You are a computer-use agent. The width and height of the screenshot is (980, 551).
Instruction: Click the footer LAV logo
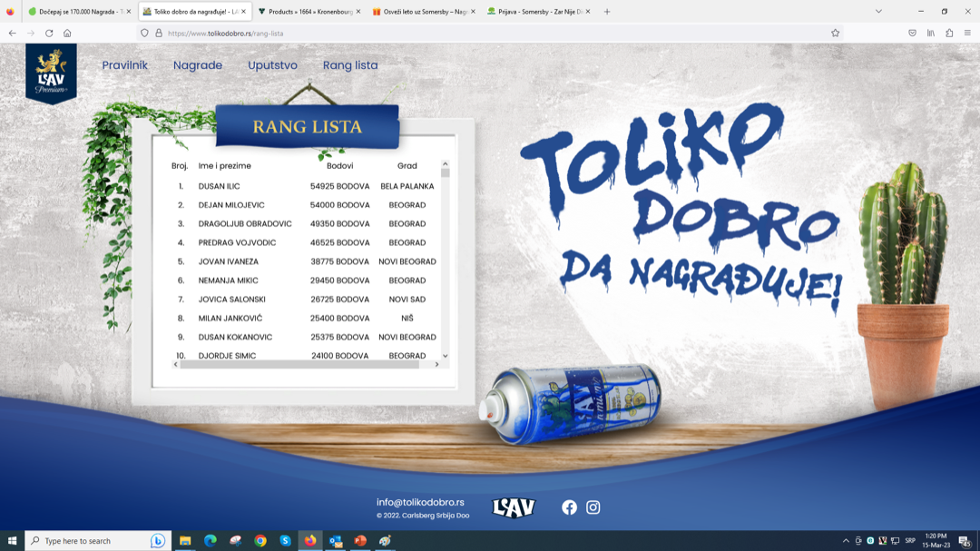[514, 507]
